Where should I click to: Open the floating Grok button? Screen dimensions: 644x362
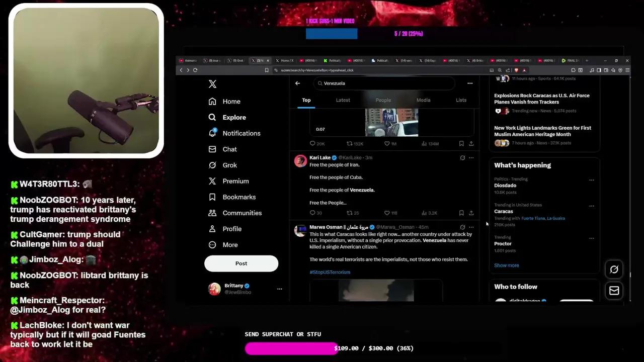point(614,269)
